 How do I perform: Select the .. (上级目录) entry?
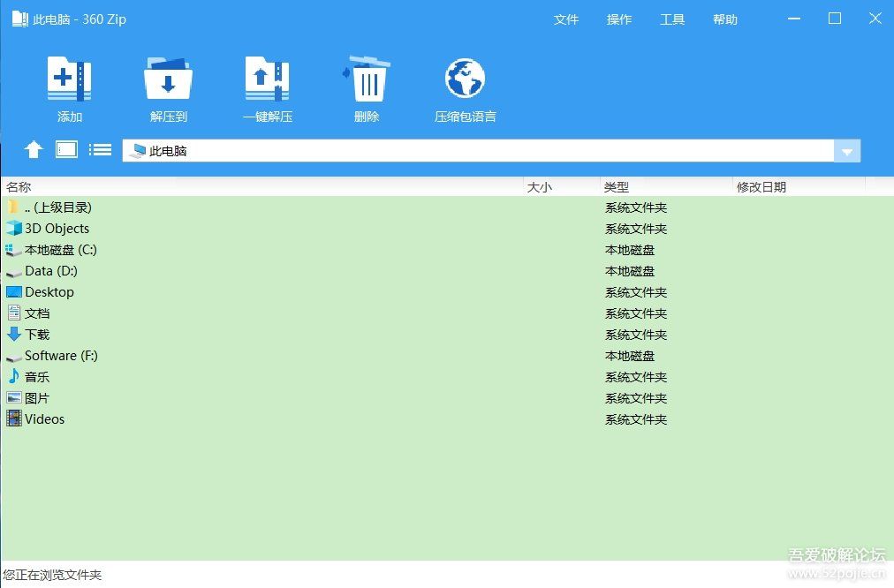447,207
